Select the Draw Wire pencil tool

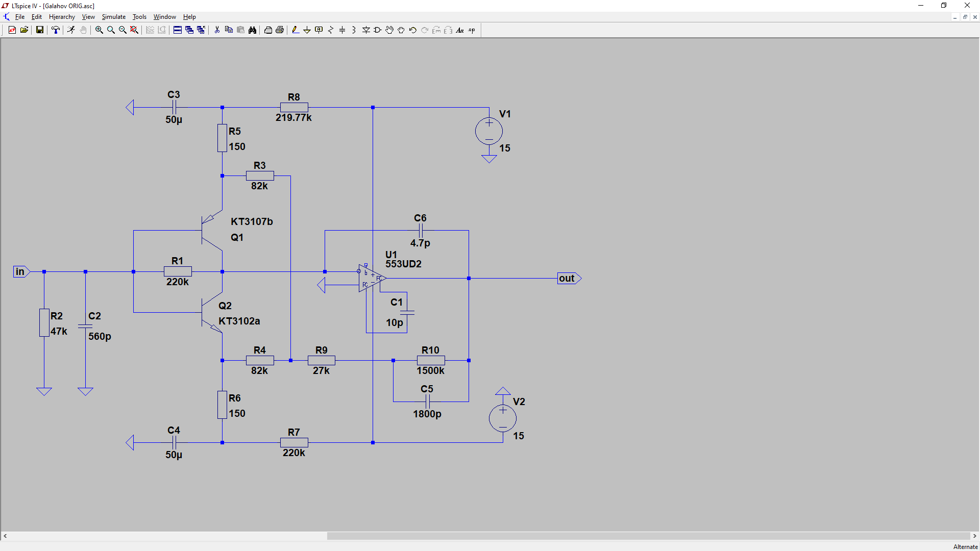pyautogui.click(x=295, y=30)
